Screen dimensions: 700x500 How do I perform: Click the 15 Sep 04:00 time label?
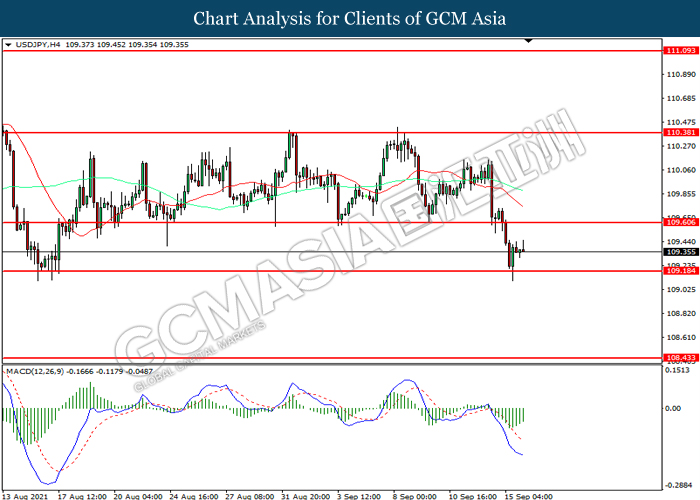[x=529, y=496]
